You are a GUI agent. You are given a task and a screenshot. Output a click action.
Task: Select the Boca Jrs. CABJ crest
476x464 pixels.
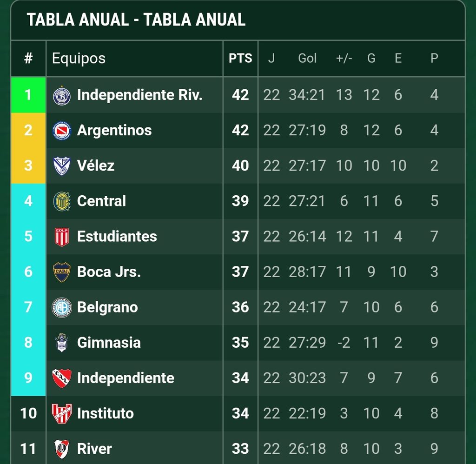(62, 272)
